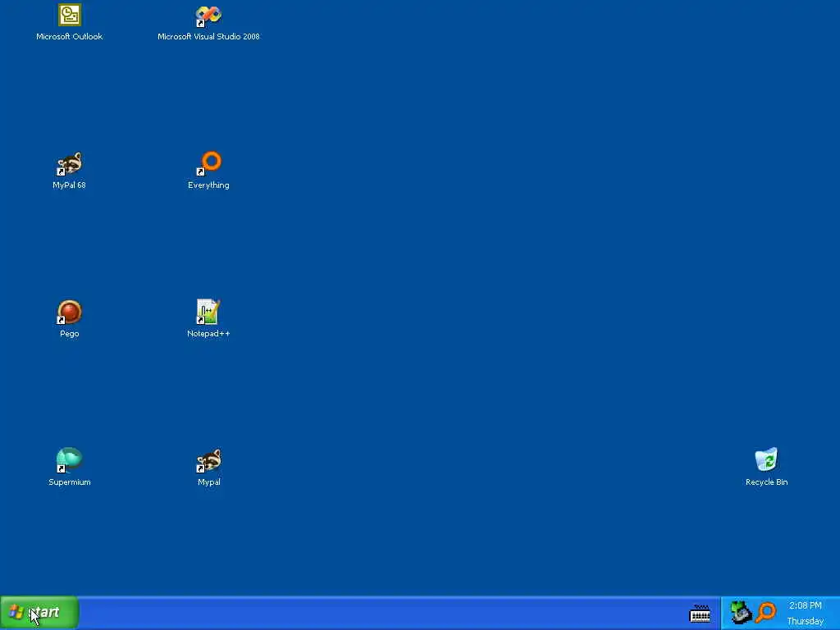Open the Safely Remove Hardware tray icon
The width and height of the screenshot is (840, 630).
pyautogui.click(x=741, y=612)
